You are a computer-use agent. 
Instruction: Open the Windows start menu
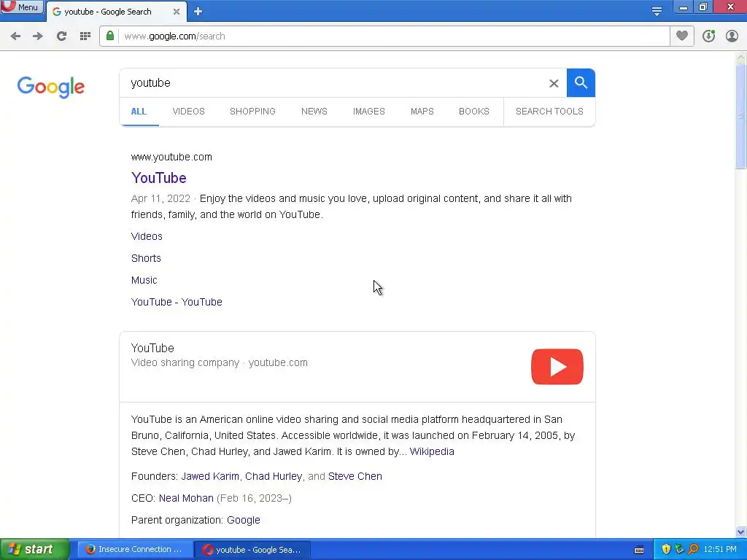pos(34,550)
